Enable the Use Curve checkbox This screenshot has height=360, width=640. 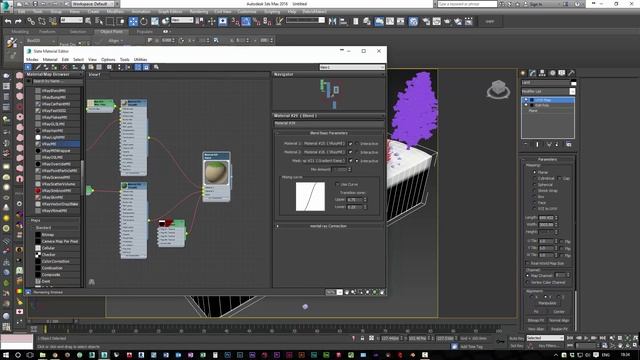(337, 184)
